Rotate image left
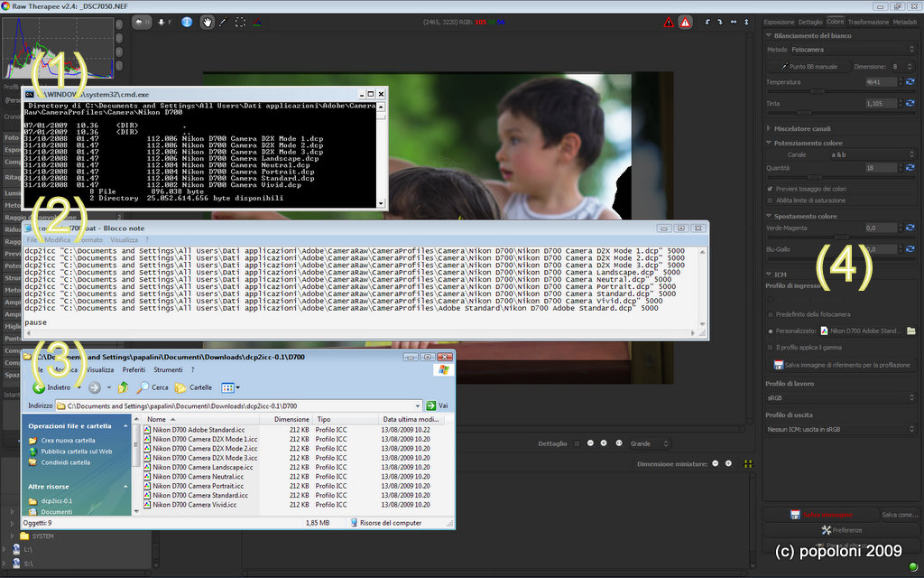The image size is (924, 578). coord(707,22)
